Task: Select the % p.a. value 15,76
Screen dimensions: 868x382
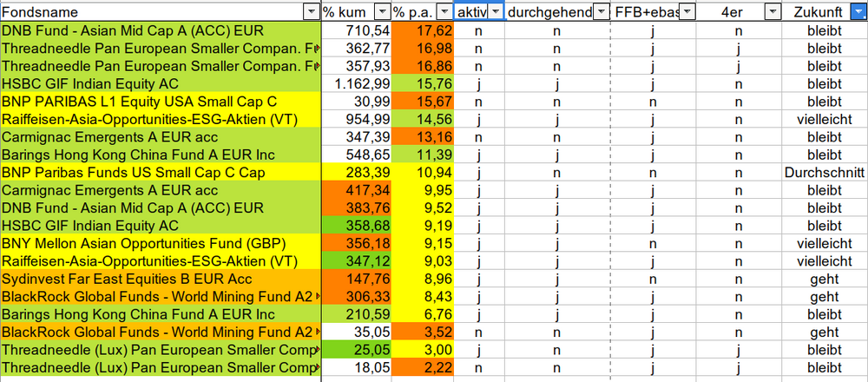Action: [423, 84]
